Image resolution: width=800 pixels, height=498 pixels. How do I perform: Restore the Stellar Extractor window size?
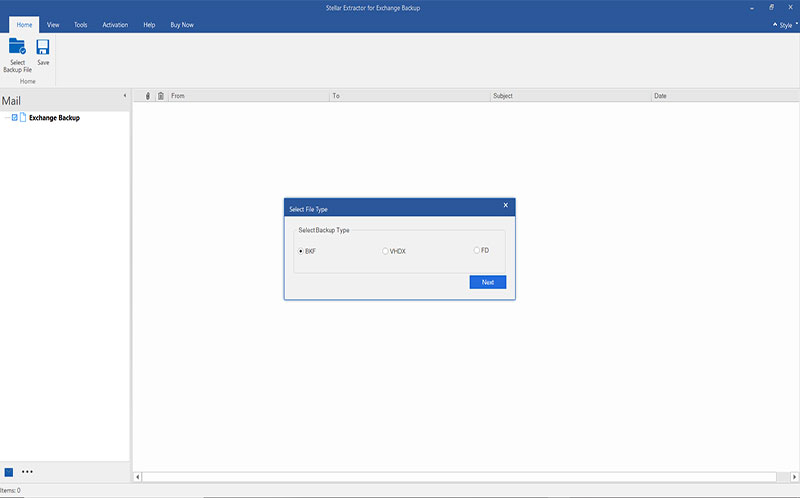(x=771, y=7)
